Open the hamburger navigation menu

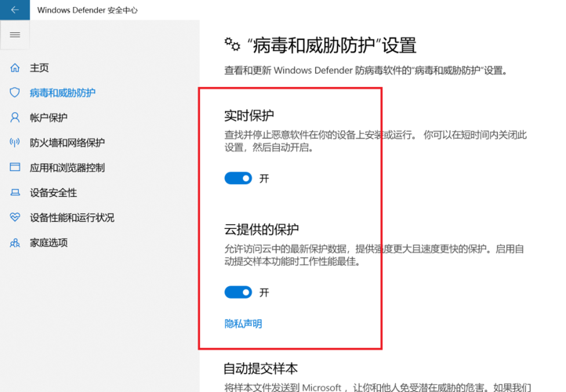(x=15, y=34)
